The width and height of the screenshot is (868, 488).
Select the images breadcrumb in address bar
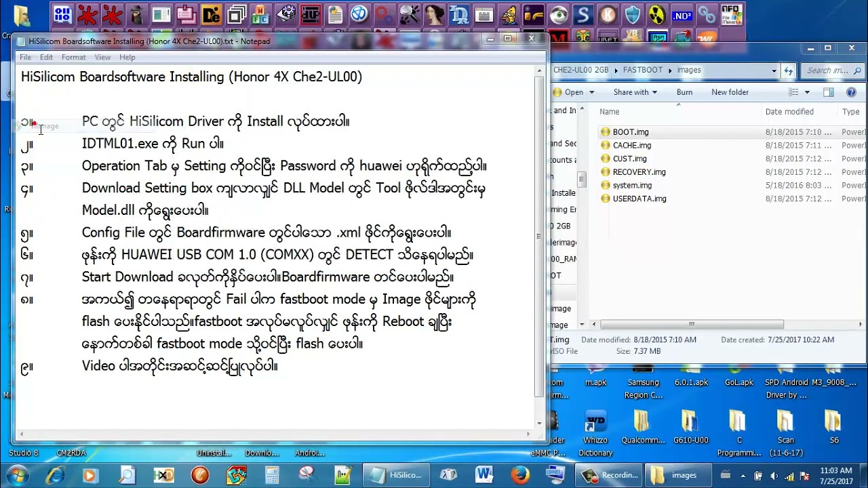688,70
